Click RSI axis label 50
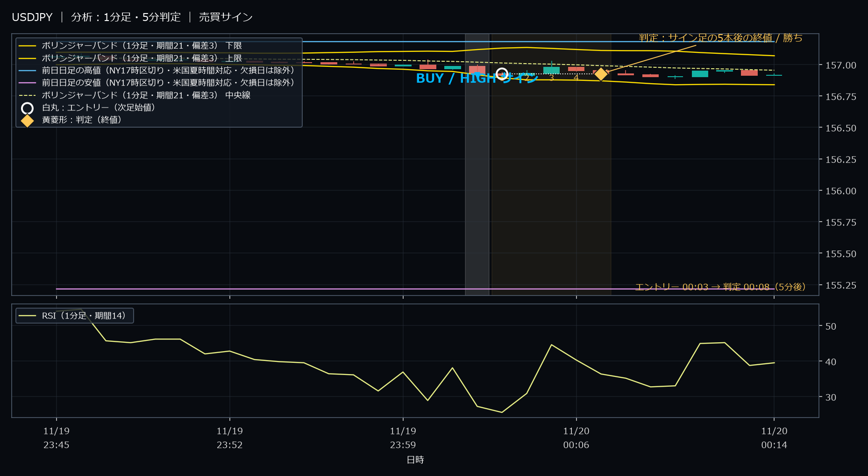This screenshot has height=476, width=868. click(x=831, y=326)
